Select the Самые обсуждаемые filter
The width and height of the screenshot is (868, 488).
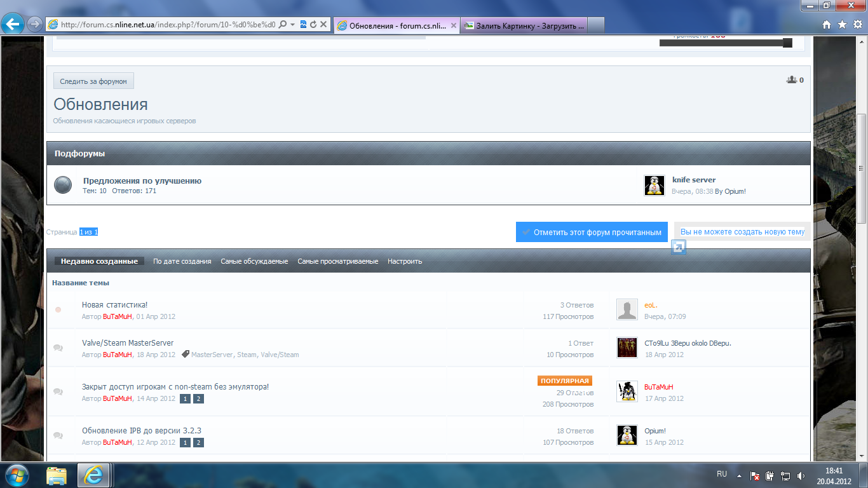pyautogui.click(x=254, y=261)
